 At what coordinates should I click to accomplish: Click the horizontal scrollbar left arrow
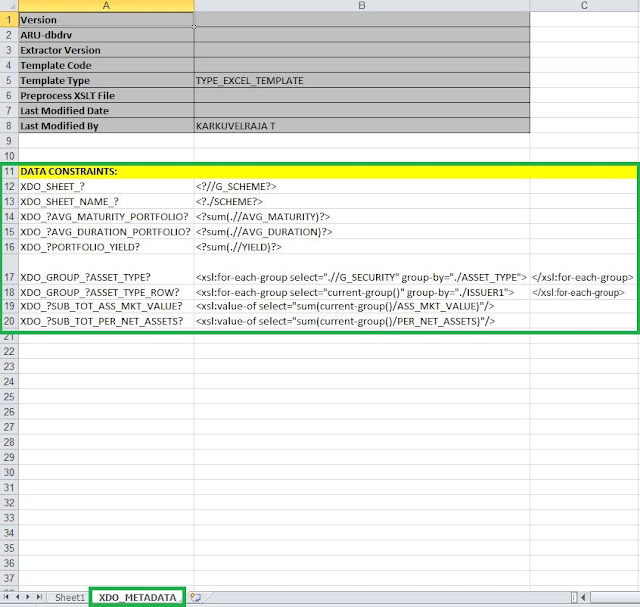[583, 598]
